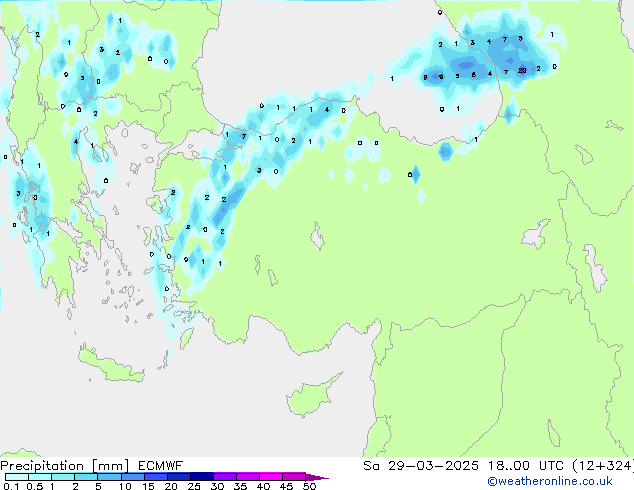The image size is (634, 490).
Task: Click the '25' legend scale label
Action: pos(194,486)
